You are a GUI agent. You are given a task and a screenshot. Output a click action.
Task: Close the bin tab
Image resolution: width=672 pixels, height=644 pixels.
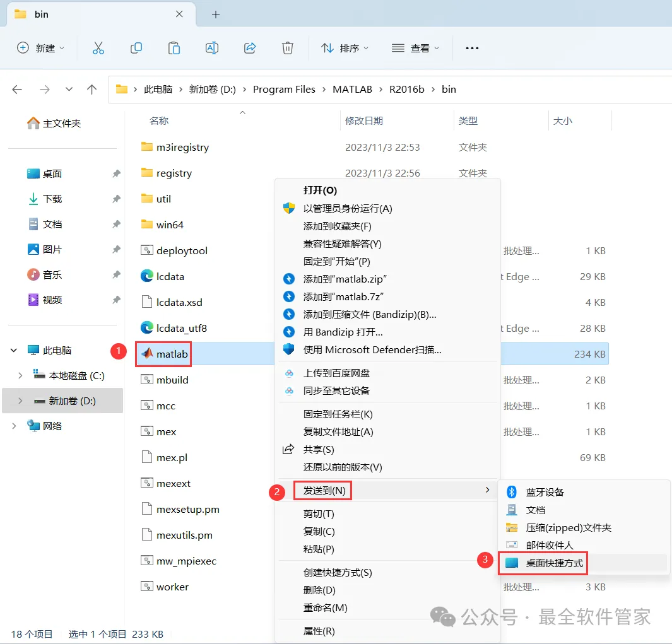tap(179, 14)
